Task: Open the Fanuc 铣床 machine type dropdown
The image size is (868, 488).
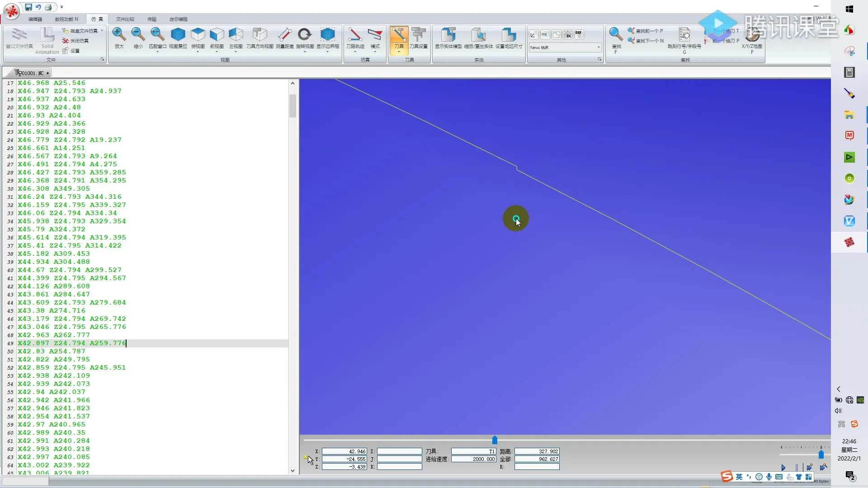Action: (598, 47)
